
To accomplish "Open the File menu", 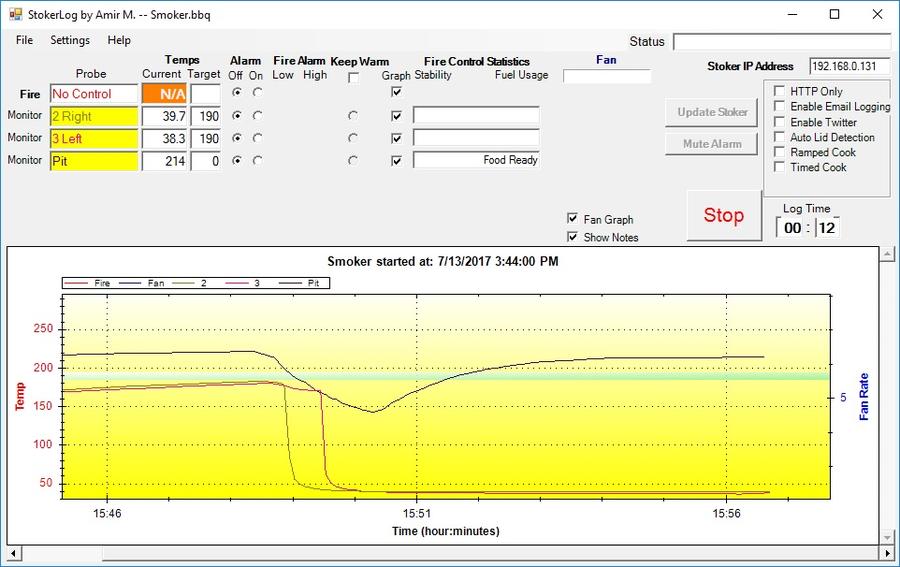I will (x=24, y=40).
